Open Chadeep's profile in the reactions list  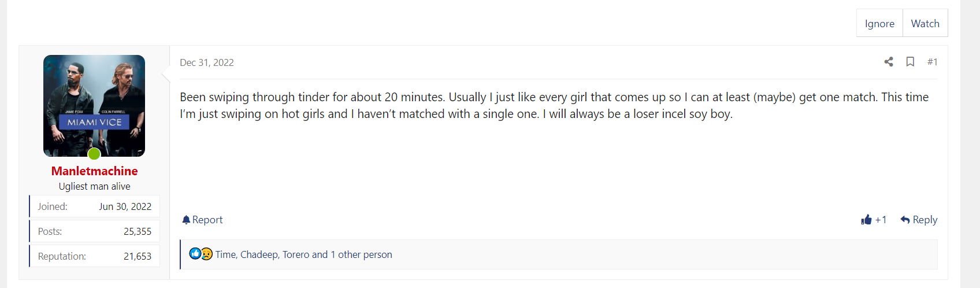259,254
